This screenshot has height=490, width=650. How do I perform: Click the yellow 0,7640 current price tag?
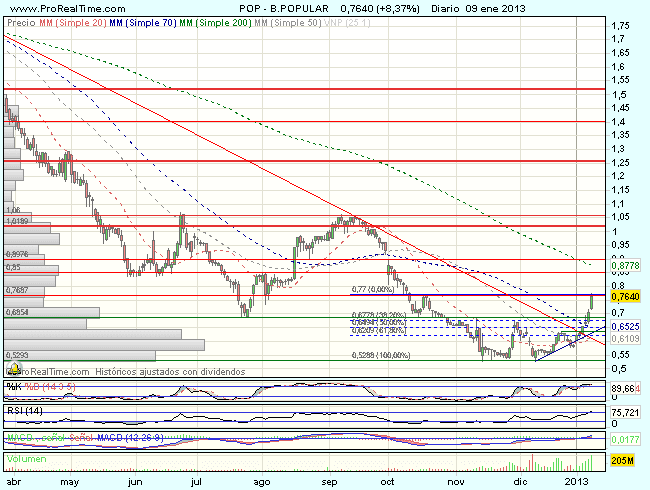coord(626,296)
